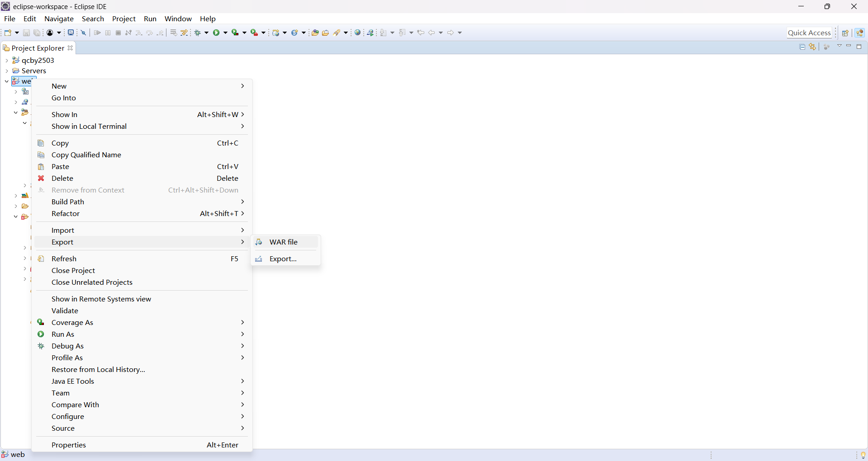Click Properties in context menu
Image resolution: width=868 pixels, height=461 pixels.
[x=142, y=445]
